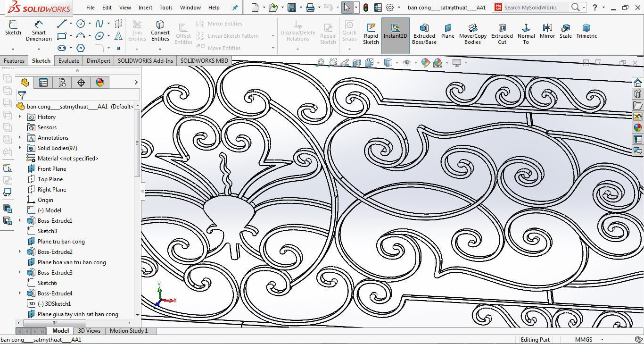Open the File menu

click(x=91, y=8)
